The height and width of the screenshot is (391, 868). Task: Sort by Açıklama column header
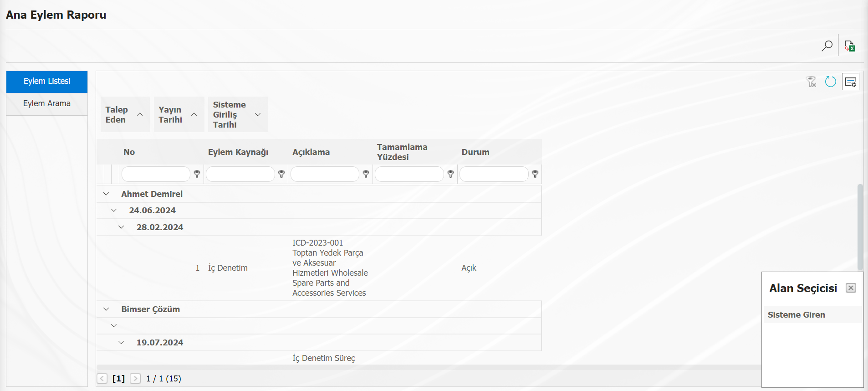click(311, 152)
